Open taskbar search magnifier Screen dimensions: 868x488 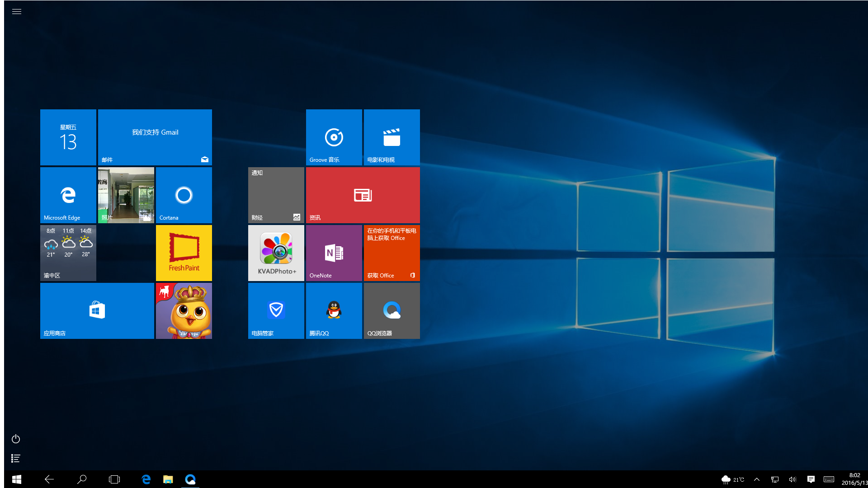[82, 479]
